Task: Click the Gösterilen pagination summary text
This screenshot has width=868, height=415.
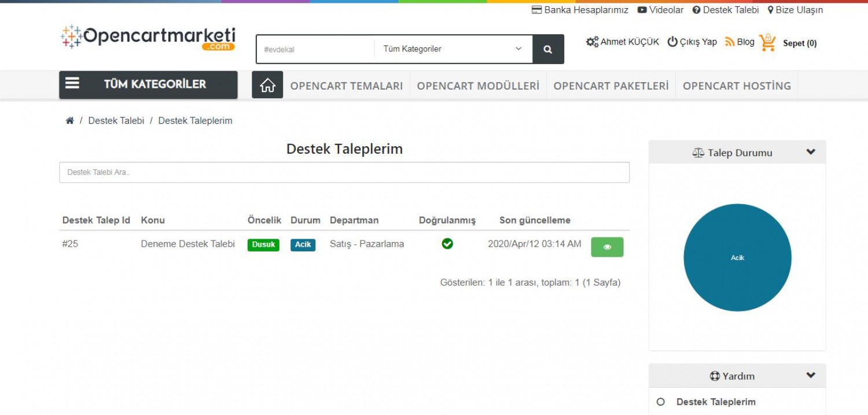Action: (x=531, y=283)
